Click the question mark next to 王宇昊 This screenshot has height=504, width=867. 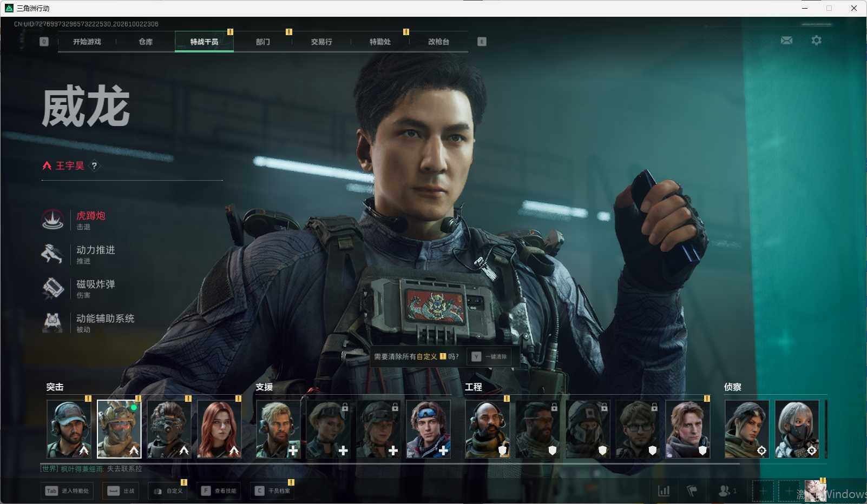pyautogui.click(x=94, y=166)
